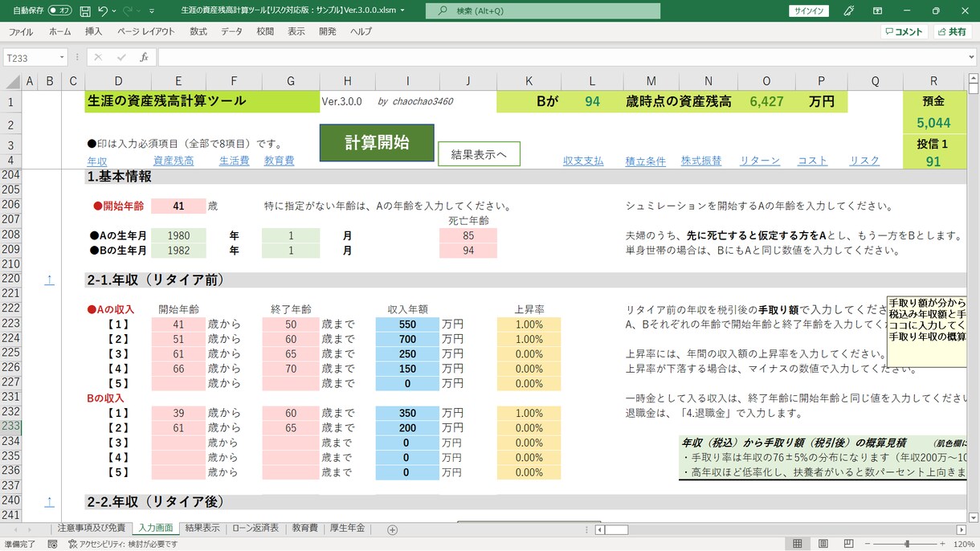Expand the file name dropdown in title bar
Image resolution: width=980 pixels, height=551 pixels.
pos(402,11)
